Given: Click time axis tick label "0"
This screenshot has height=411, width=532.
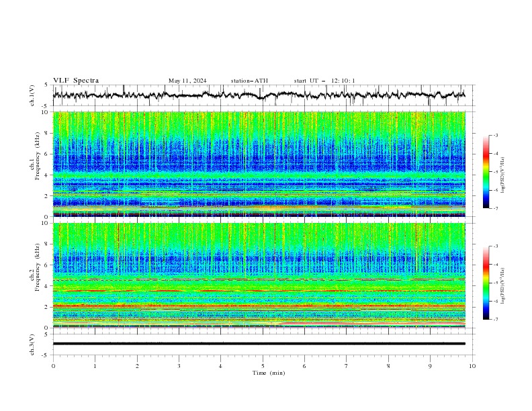Looking at the screenshot, I should pyautogui.click(x=53, y=366).
